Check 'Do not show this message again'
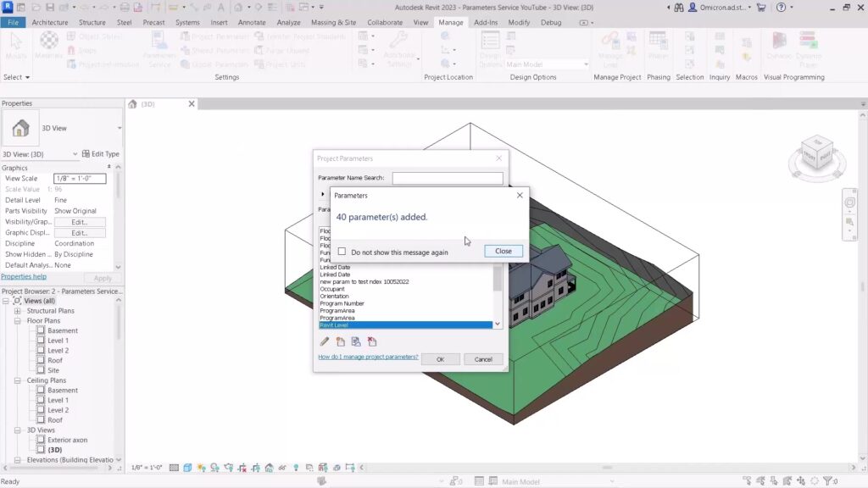Screen dimensions: 868x488 click(x=342, y=252)
